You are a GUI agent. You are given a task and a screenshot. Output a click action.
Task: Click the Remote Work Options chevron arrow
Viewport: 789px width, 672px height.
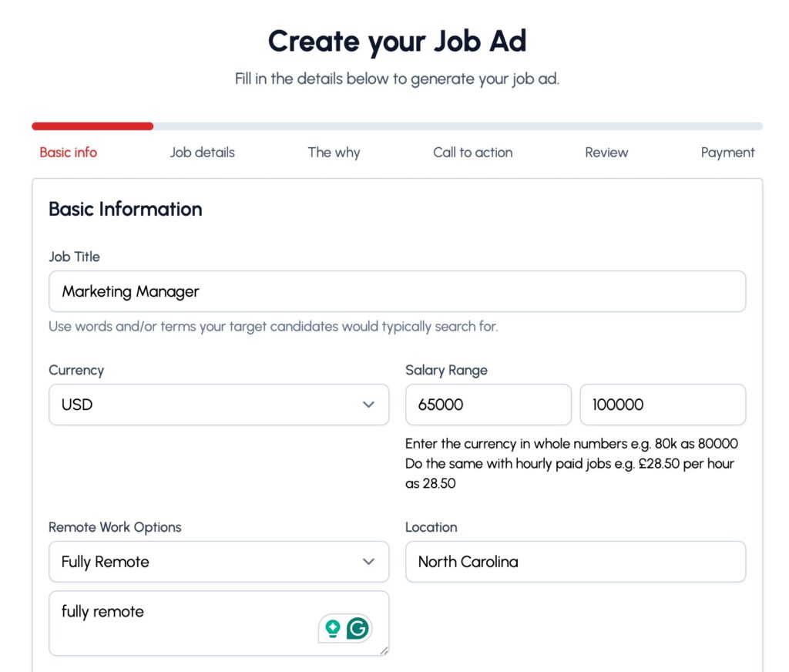pos(368,562)
